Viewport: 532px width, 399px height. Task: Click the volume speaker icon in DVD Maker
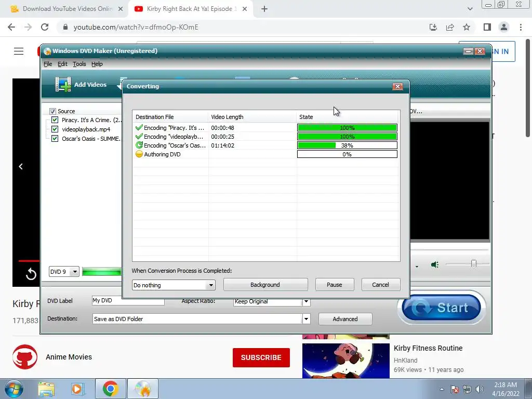coord(435,264)
